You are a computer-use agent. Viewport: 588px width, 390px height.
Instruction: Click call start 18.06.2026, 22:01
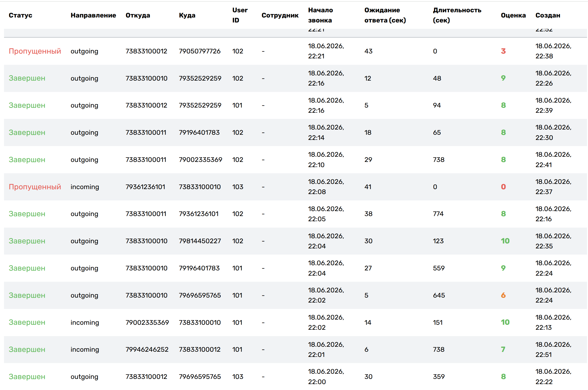(326, 349)
